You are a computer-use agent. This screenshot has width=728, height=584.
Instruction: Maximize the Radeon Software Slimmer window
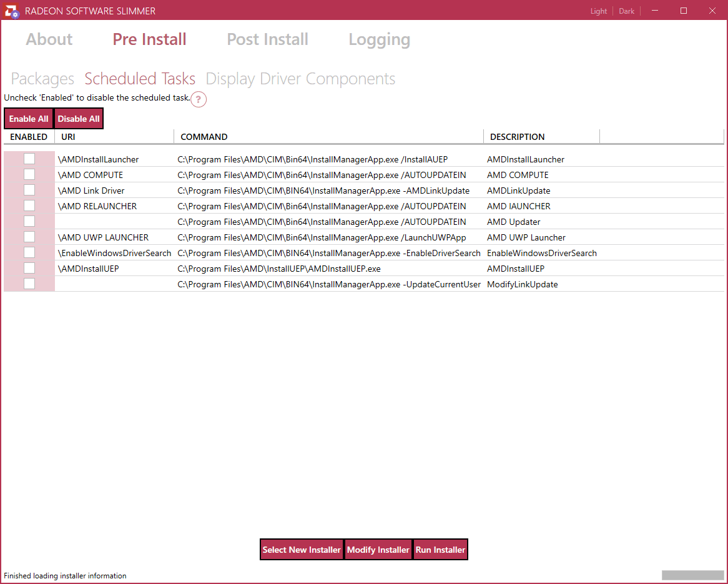point(684,11)
